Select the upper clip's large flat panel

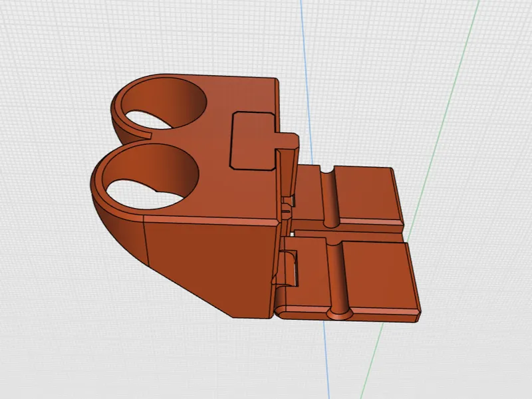coord(366,194)
